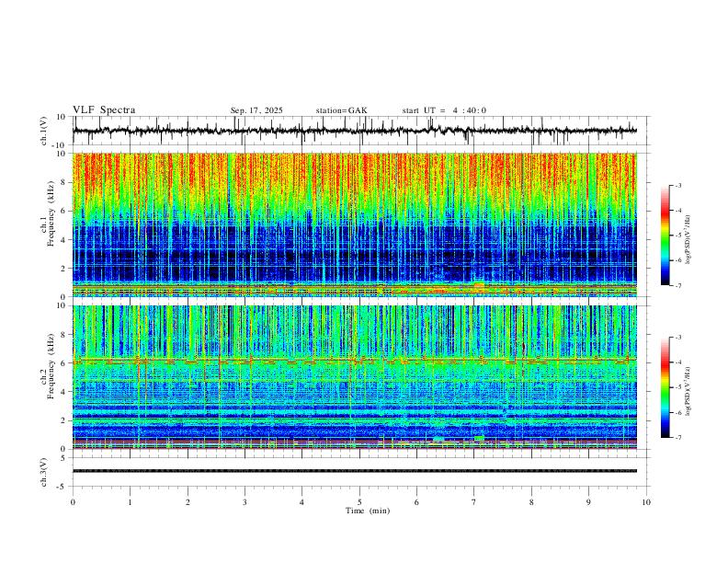This screenshot has width=728, height=563.
Task: Click the 'station=GAK' label
Action: click(x=341, y=110)
